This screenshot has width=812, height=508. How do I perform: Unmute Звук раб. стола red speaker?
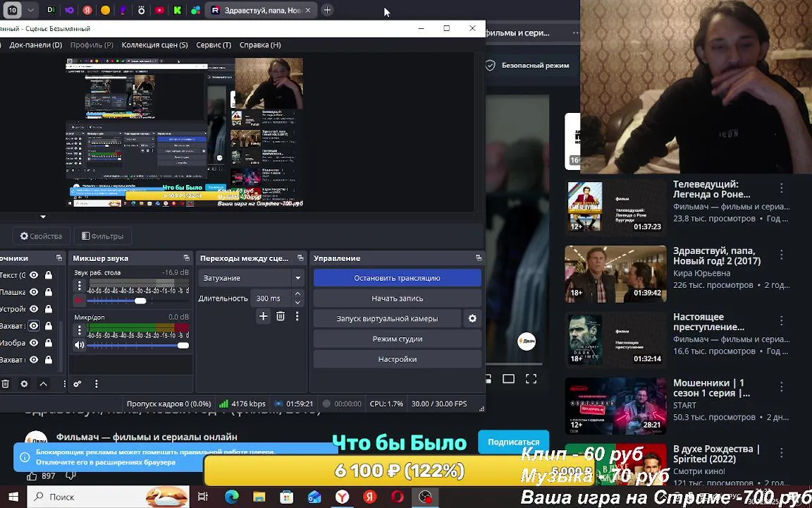[79, 300]
